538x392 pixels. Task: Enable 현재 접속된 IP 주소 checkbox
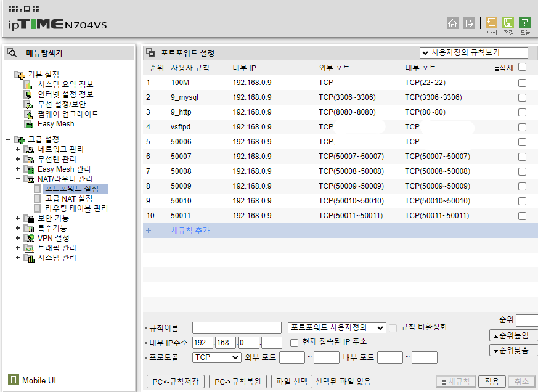pyautogui.click(x=294, y=342)
